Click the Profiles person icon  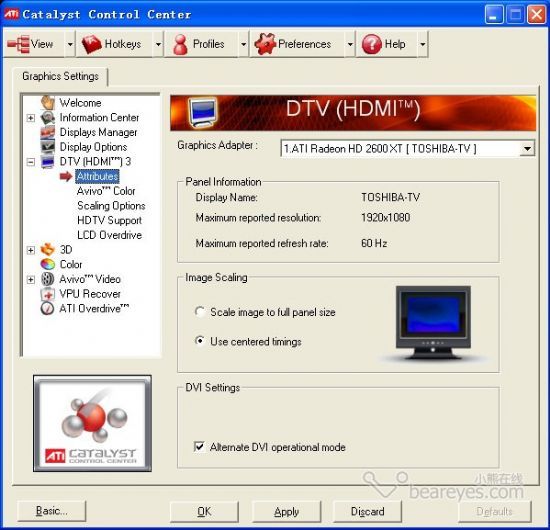pos(181,45)
